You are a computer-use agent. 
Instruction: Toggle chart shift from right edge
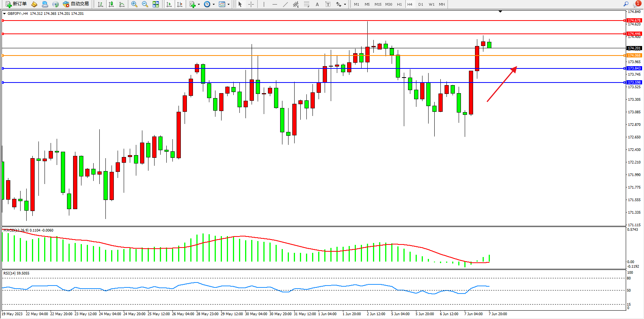[180, 4]
